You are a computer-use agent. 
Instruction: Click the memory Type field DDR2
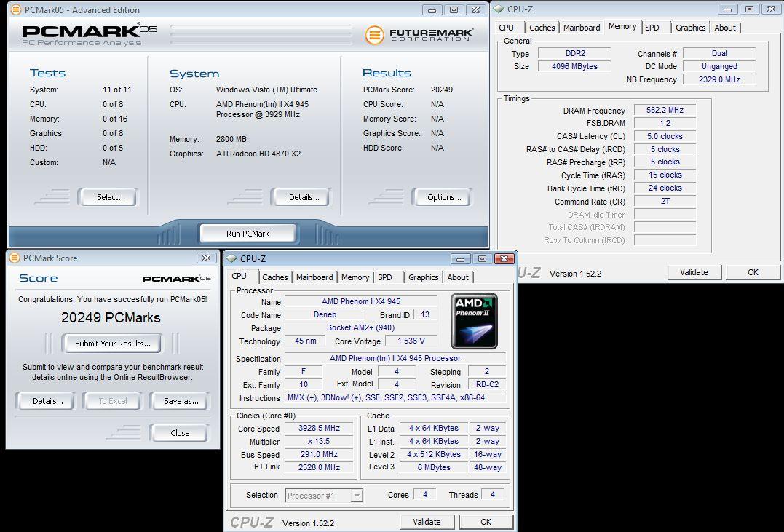574,53
